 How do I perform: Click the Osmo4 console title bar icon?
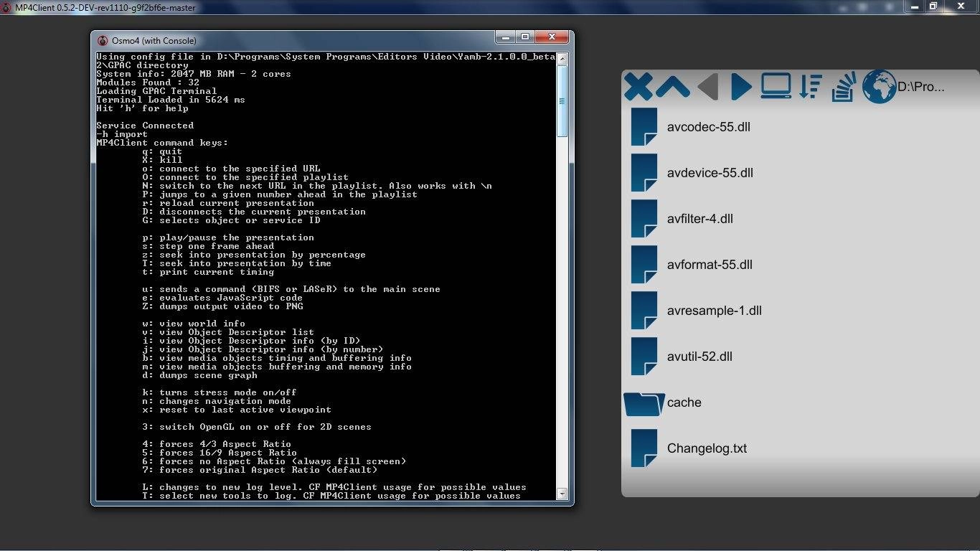click(x=103, y=40)
